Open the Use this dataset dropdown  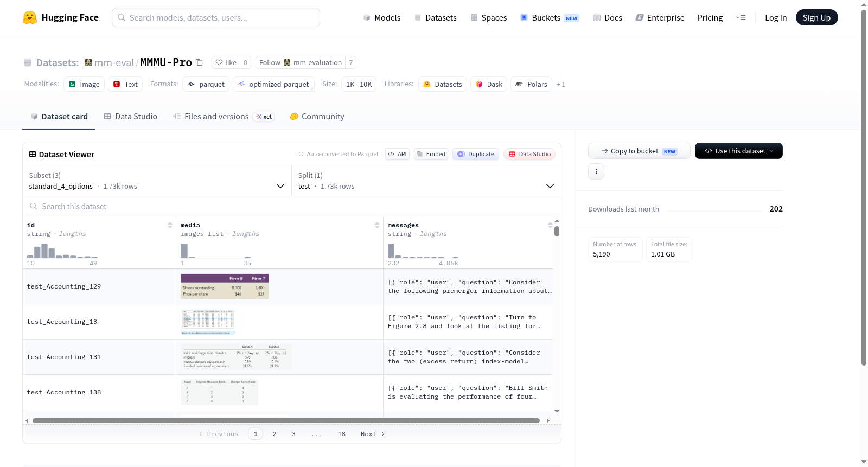738,151
